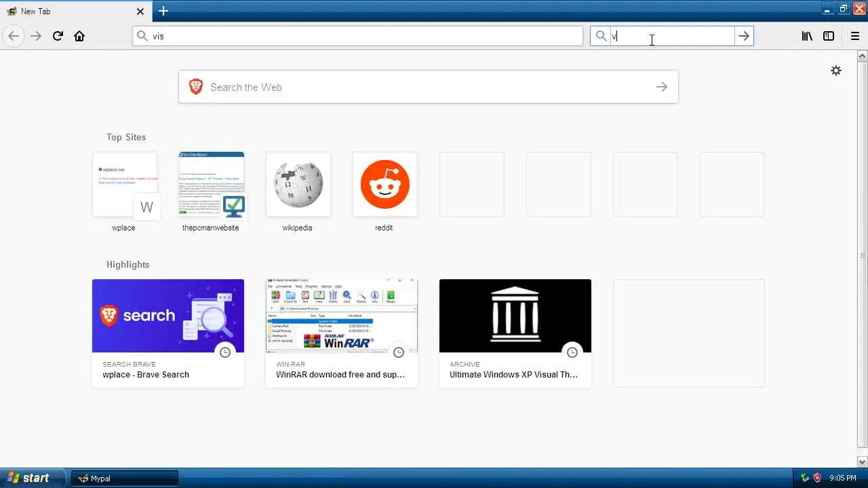
Task: Click the 'WIN-RAR' source label
Action: [291, 364]
